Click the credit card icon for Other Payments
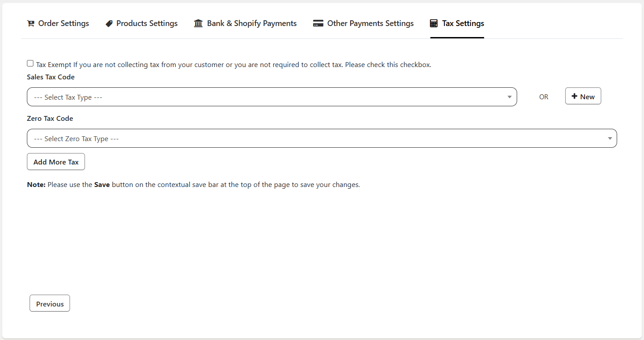 click(x=318, y=24)
